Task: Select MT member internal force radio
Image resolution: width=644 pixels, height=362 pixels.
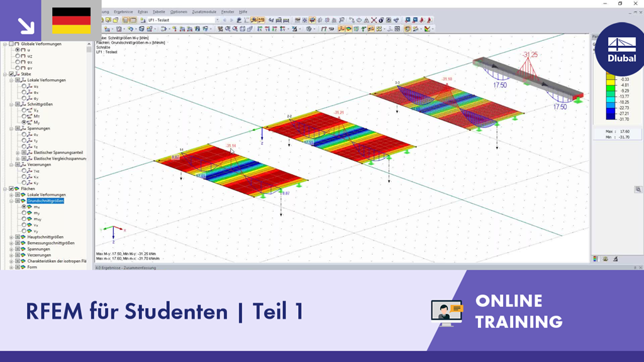Action: point(24,116)
